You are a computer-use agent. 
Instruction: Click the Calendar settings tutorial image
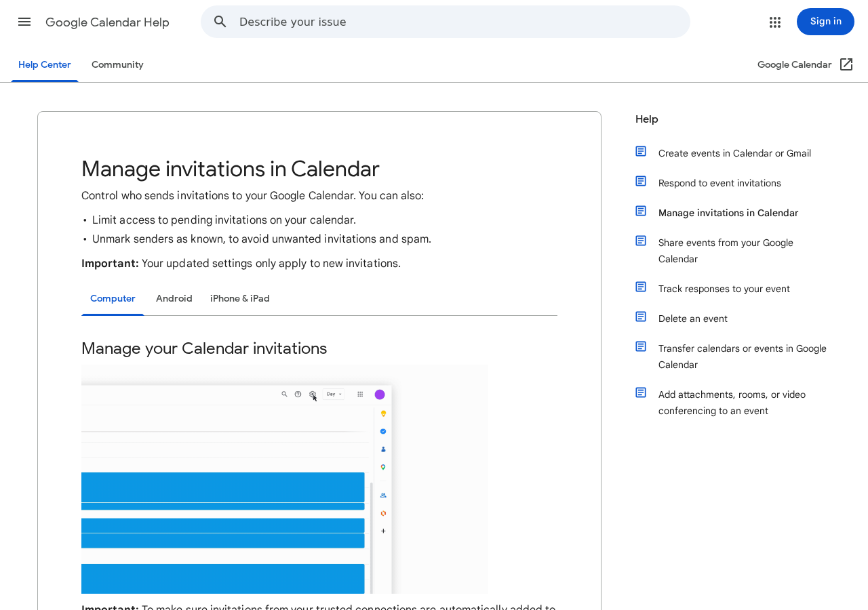285,479
